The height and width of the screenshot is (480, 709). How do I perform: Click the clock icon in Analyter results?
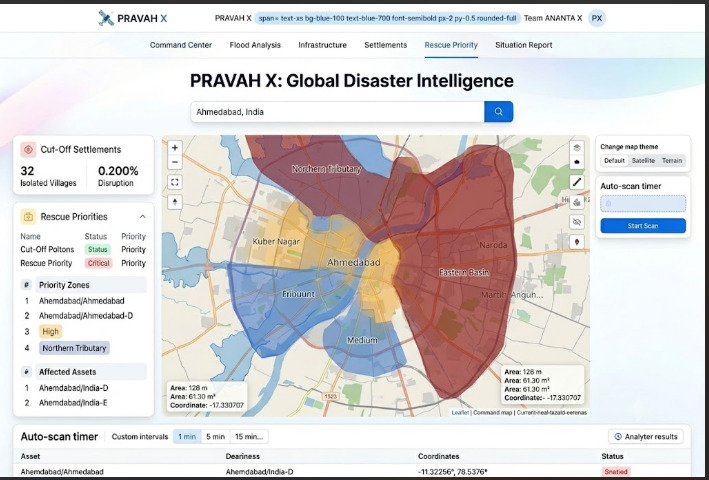[618, 437]
